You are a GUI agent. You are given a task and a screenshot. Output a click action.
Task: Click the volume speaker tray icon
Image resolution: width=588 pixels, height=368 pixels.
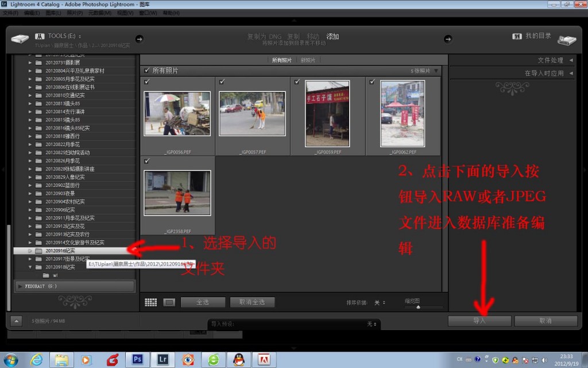pos(544,360)
